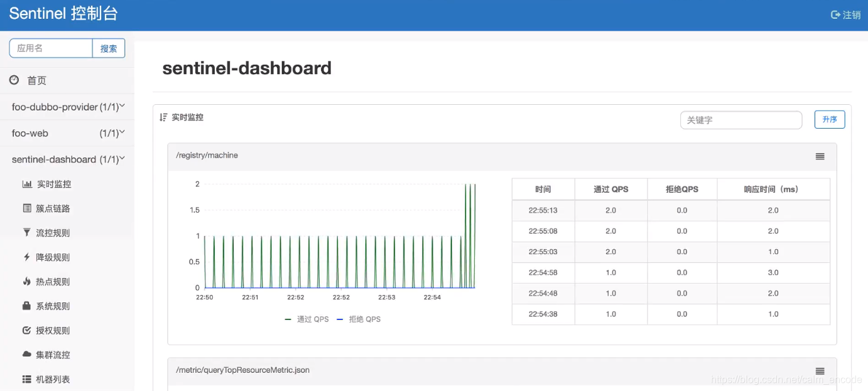
Task: Click the /metric/queryTopResourceMetric.json resource title
Action: click(243, 370)
